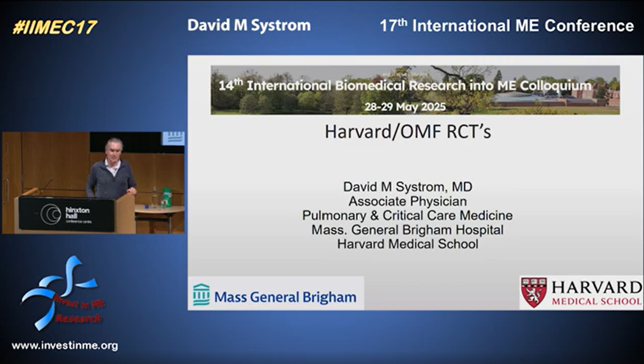Open the www.investinme.org link

coord(65,346)
